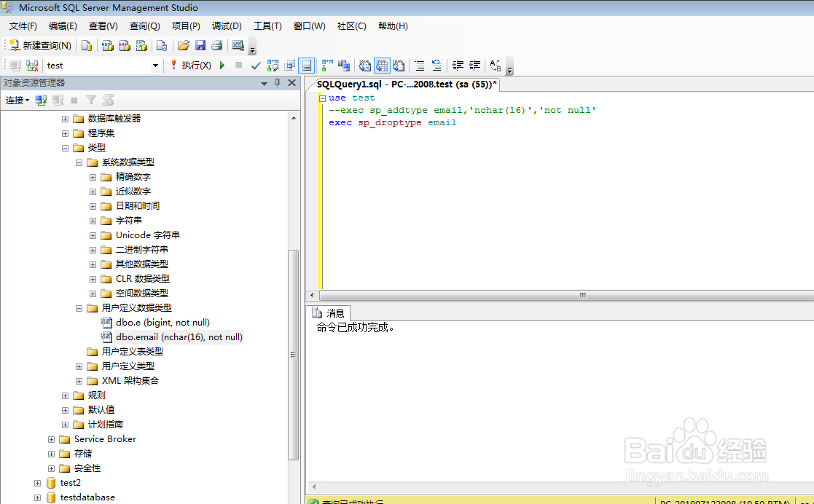Click the 执行(X) execute button

[190, 66]
